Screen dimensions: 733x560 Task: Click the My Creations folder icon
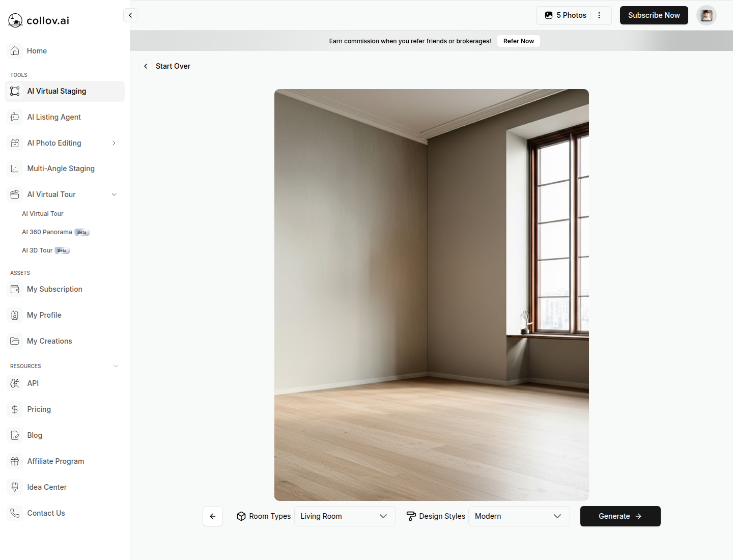[x=15, y=341]
